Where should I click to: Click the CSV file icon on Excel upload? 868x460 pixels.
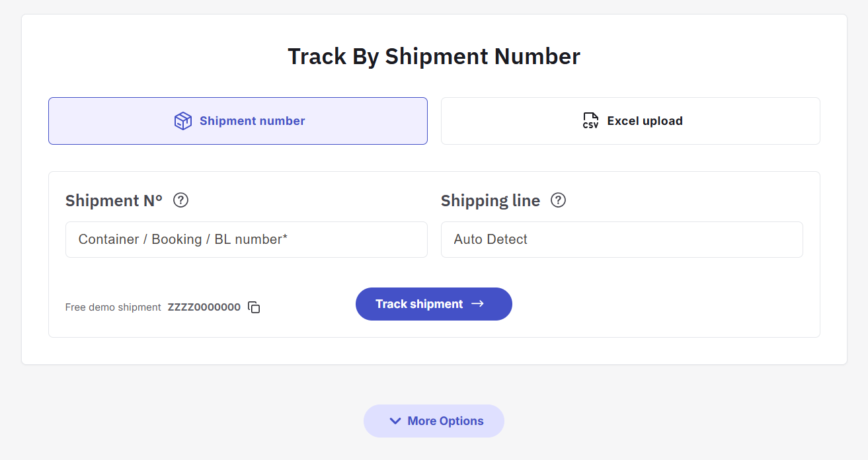[x=590, y=121]
